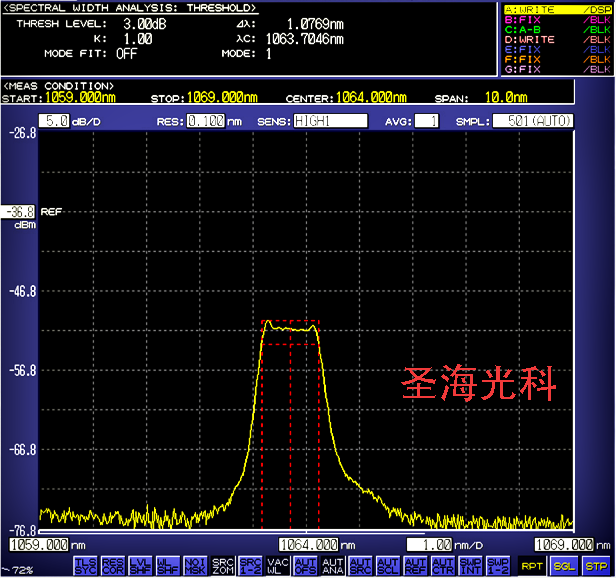Select trace G: FIX /BLK

click(558, 69)
